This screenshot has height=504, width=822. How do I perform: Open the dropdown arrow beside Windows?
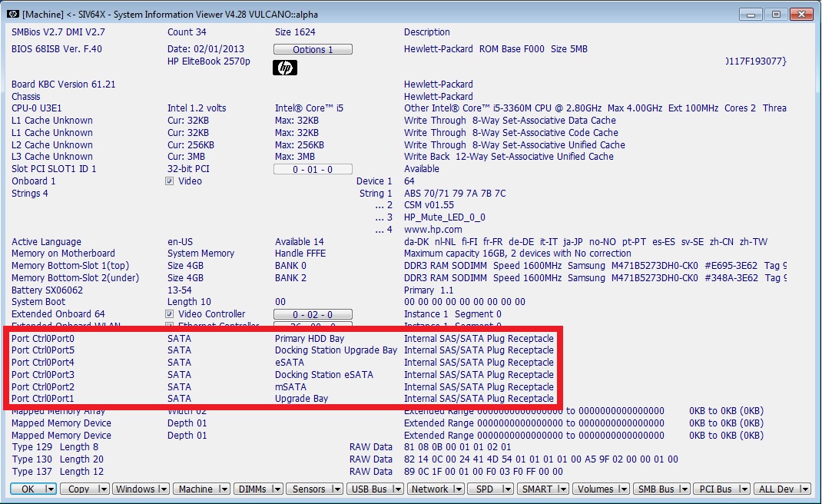[164, 489]
